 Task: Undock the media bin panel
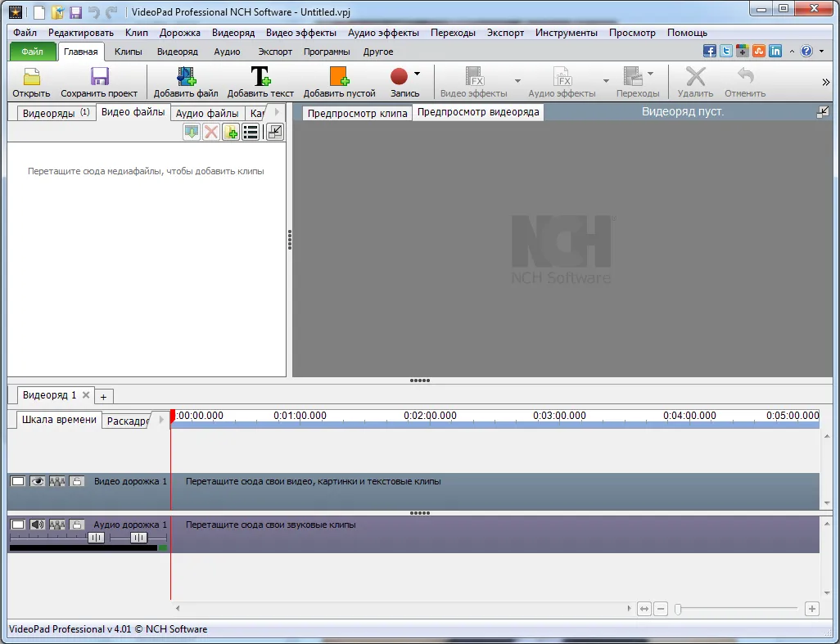point(275,132)
